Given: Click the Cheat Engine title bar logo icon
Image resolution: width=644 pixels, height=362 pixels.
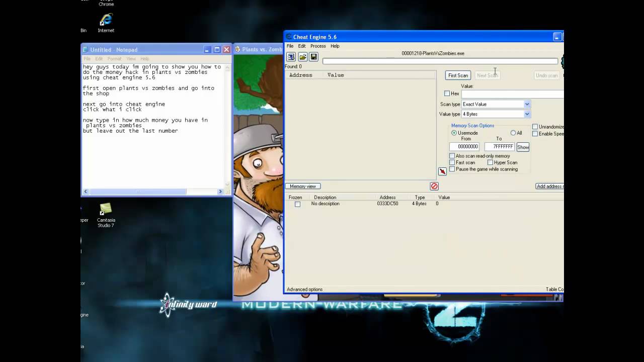Looking at the screenshot, I should point(288,37).
